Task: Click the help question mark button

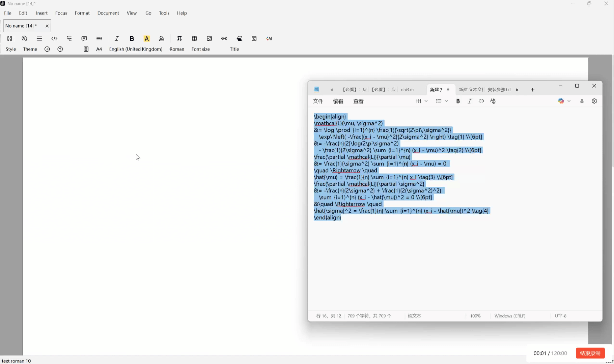Action: tap(60, 49)
